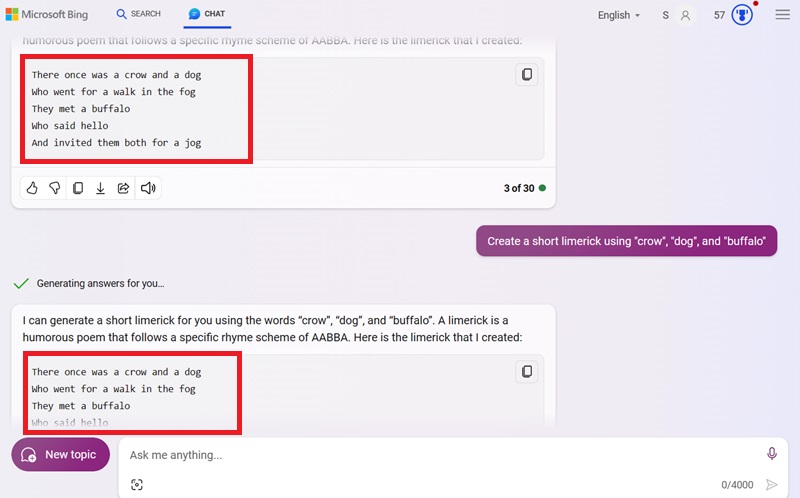Switch to the SEARCH tab
Screen dimensions: 800x498
point(139,14)
